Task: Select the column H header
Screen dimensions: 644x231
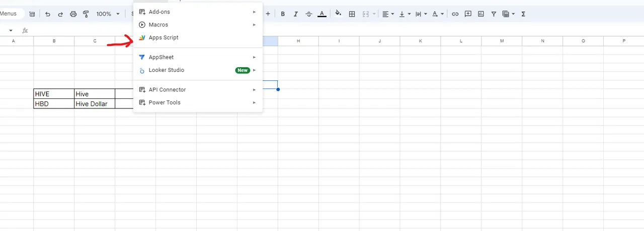Action: [298, 41]
